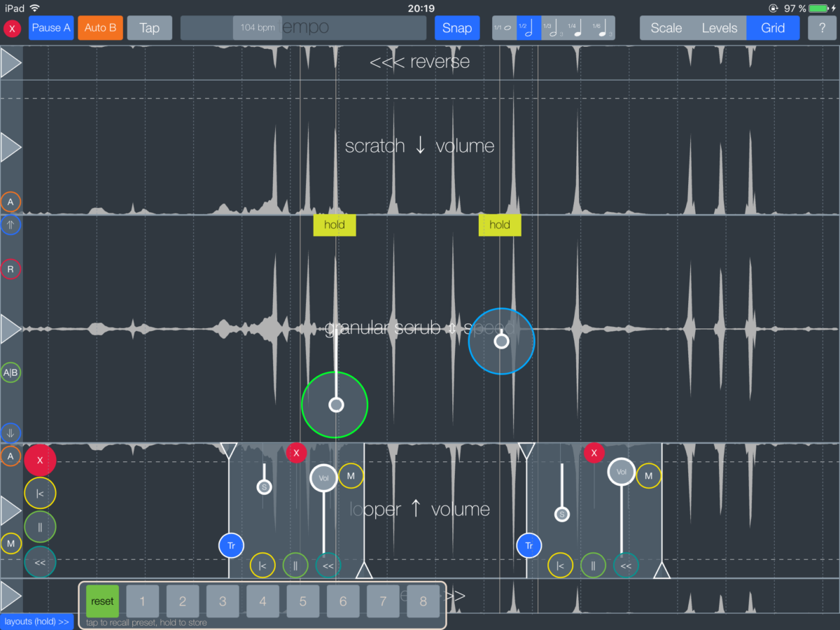Click the triangle beside the looper volume lane
The image size is (840, 630).
(10, 511)
